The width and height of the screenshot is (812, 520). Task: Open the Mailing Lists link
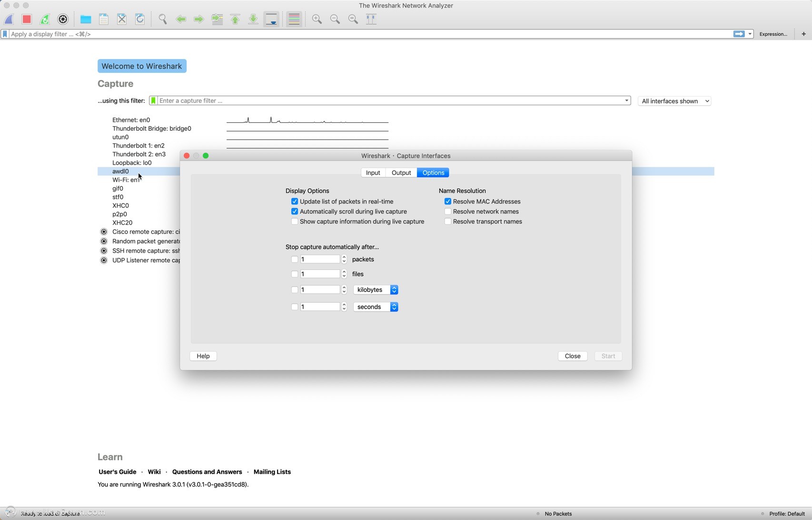pos(272,472)
